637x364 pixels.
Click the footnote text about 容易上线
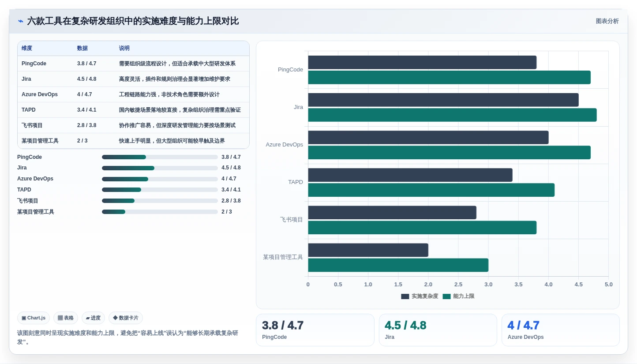pos(127,337)
